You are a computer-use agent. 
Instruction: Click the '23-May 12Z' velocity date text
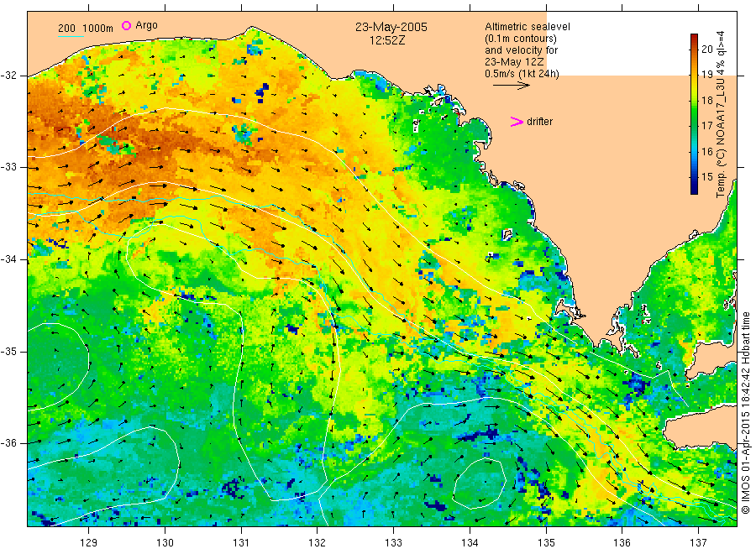514,62
